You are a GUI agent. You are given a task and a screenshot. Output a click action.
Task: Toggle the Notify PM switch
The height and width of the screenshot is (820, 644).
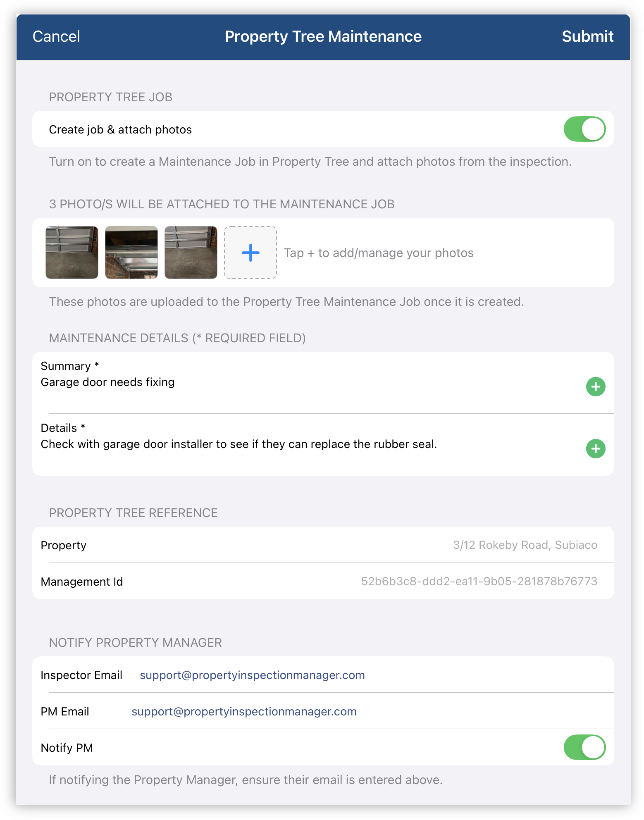[584, 747]
